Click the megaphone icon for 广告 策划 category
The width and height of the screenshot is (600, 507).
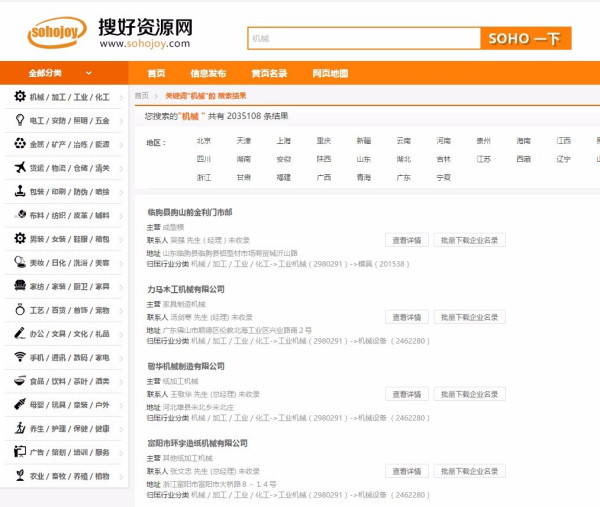[19, 452]
